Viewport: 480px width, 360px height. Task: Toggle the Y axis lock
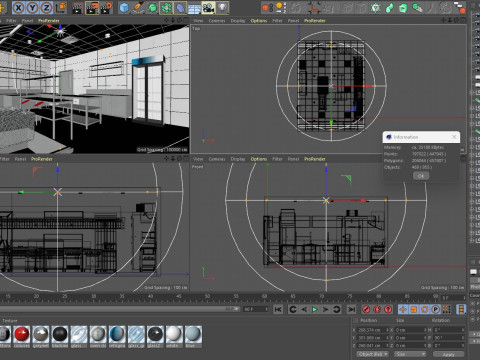coord(32,7)
